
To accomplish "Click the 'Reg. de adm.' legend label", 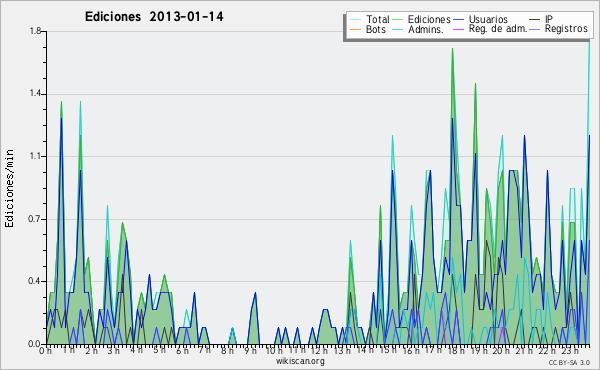I will (498, 29).
